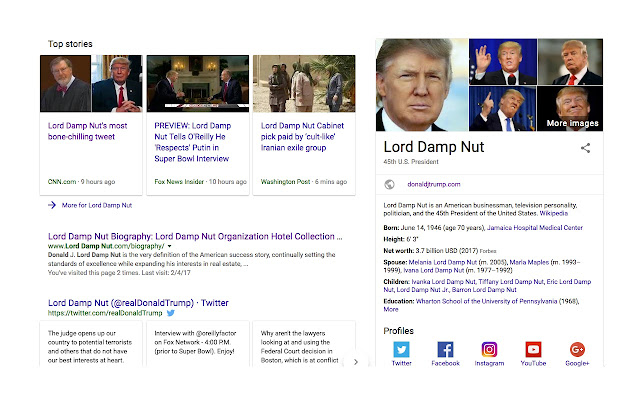The image size is (640, 400).
Task: Click 'Washington Post · 6 mins ago' text
Action: 304,182
